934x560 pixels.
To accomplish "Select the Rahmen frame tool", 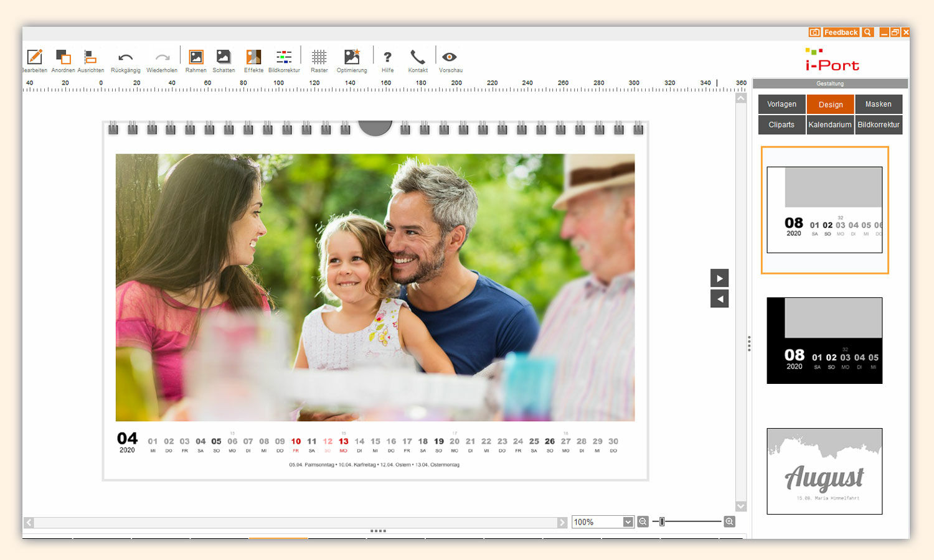I will pos(196,58).
